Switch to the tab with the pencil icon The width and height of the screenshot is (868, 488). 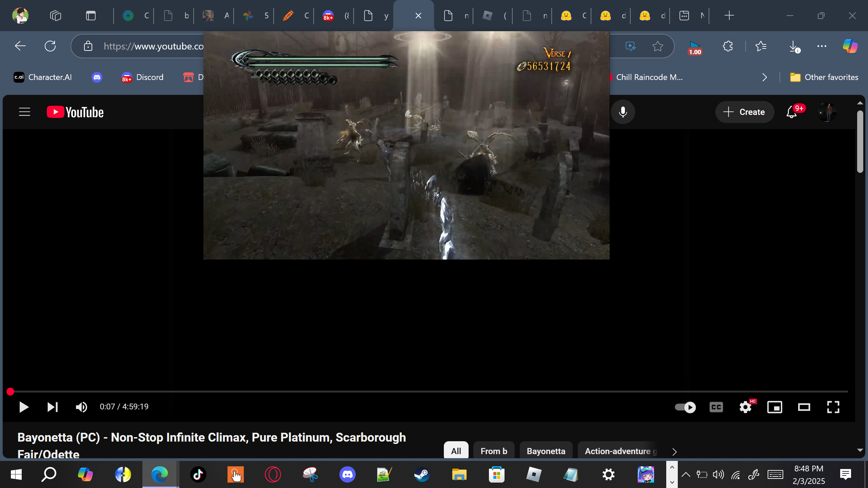pos(294,16)
